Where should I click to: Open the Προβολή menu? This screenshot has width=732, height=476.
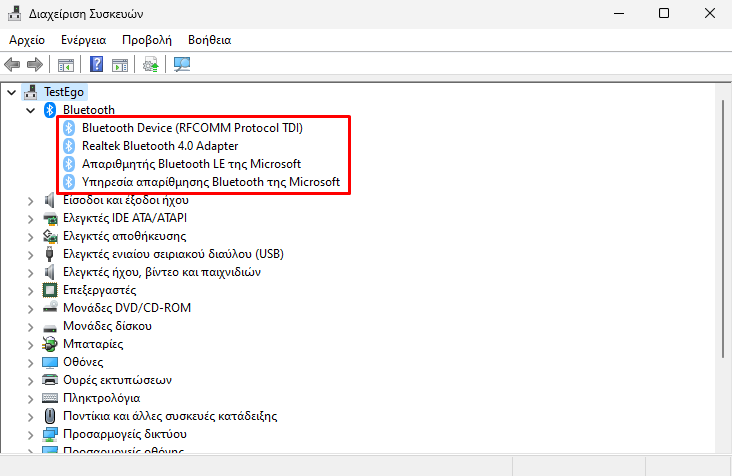coord(147,40)
